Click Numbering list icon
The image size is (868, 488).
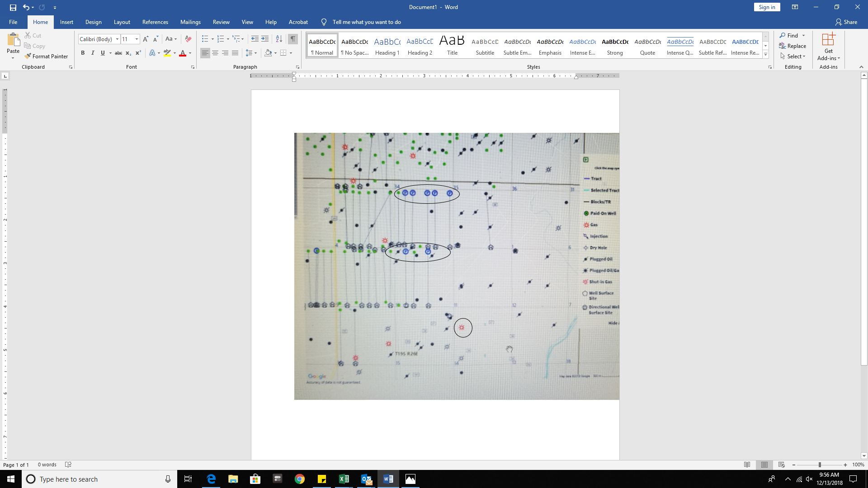pyautogui.click(x=221, y=39)
